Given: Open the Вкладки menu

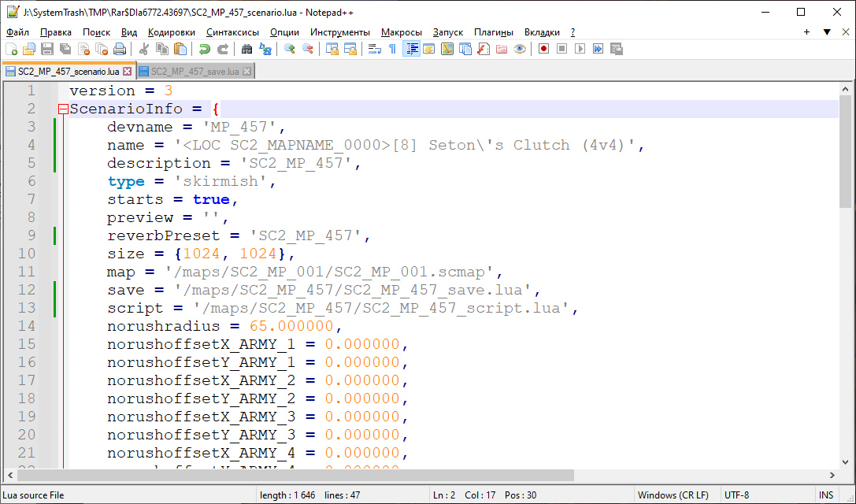Looking at the screenshot, I should (x=542, y=32).
